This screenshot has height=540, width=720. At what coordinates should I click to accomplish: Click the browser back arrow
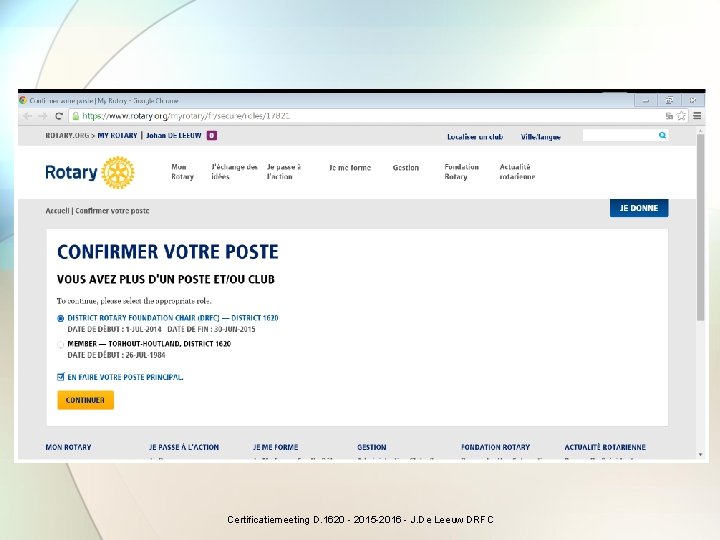click(x=27, y=116)
